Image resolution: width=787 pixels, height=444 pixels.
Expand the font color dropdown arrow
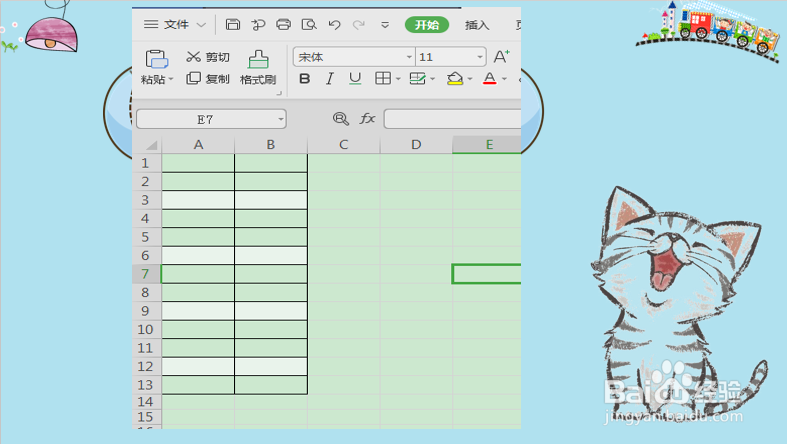[x=504, y=79]
